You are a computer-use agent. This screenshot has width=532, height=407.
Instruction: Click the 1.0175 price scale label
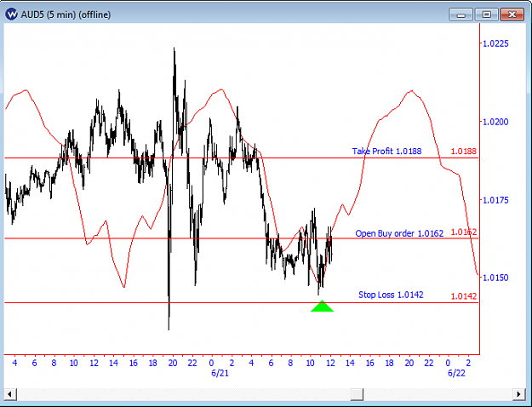pyautogui.click(x=495, y=199)
